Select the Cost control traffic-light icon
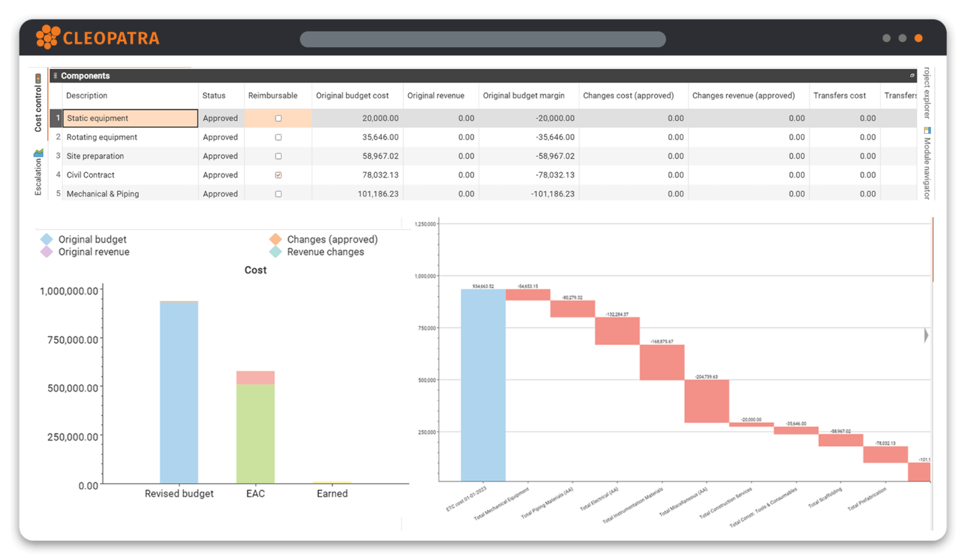 38,78
